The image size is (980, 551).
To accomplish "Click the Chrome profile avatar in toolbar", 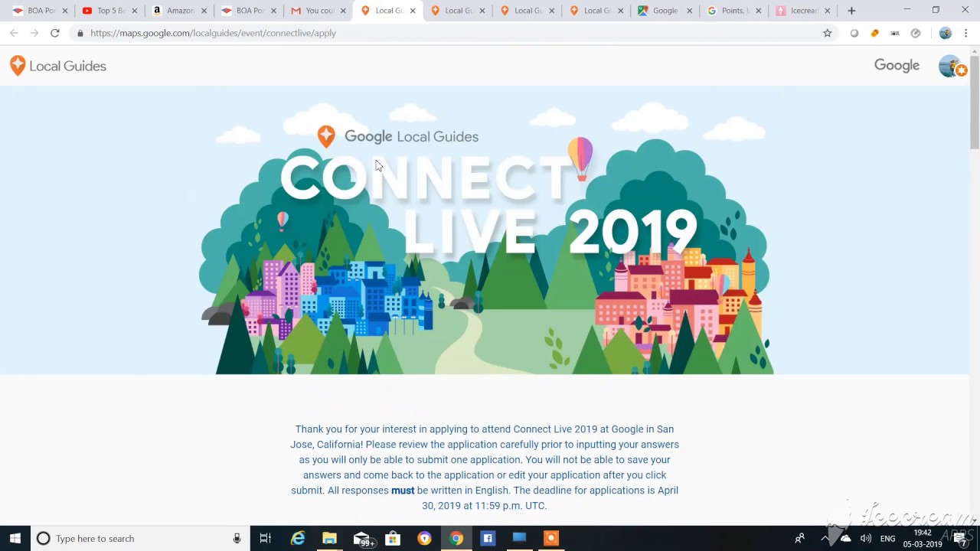I will click(945, 33).
